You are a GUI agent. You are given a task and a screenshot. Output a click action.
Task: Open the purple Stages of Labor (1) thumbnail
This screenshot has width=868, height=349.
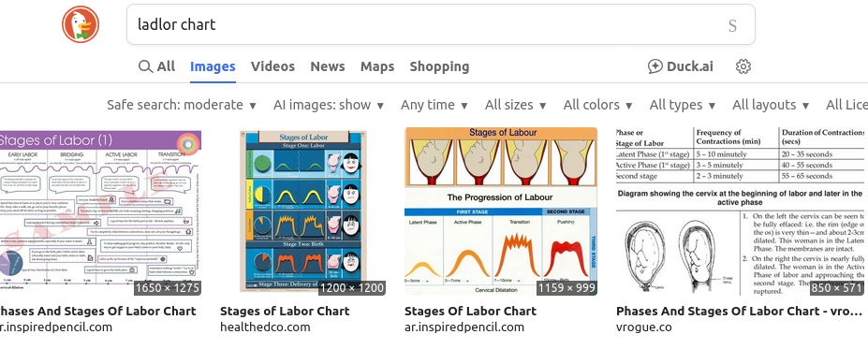coord(101,211)
